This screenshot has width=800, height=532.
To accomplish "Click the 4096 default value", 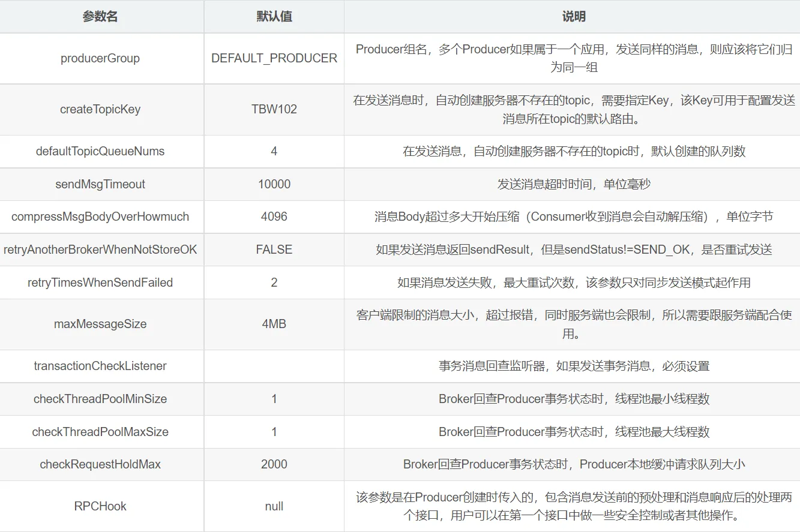I will click(274, 217).
